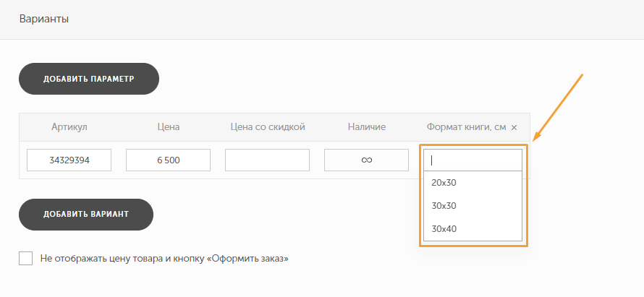
Task: Toggle the hide price and order button checkbox
Action: click(x=26, y=258)
